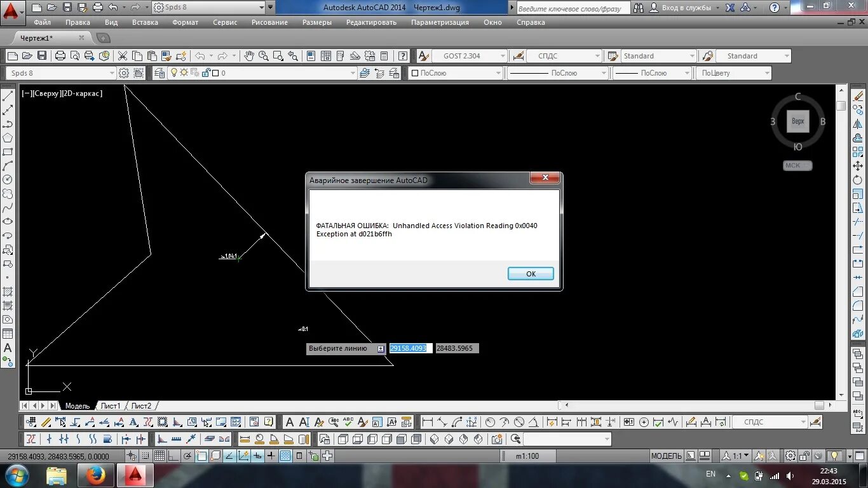The height and width of the screenshot is (488, 868).
Task: Open the Файл menu
Action: [x=43, y=22]
